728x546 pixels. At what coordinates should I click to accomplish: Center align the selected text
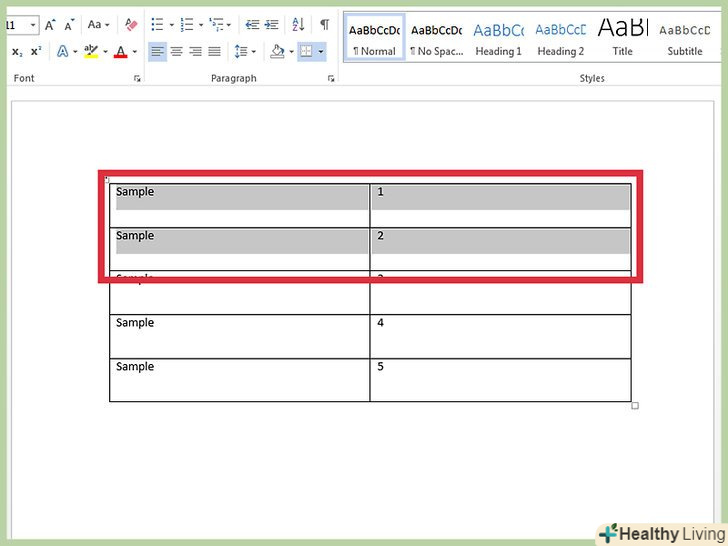(176, 51)
